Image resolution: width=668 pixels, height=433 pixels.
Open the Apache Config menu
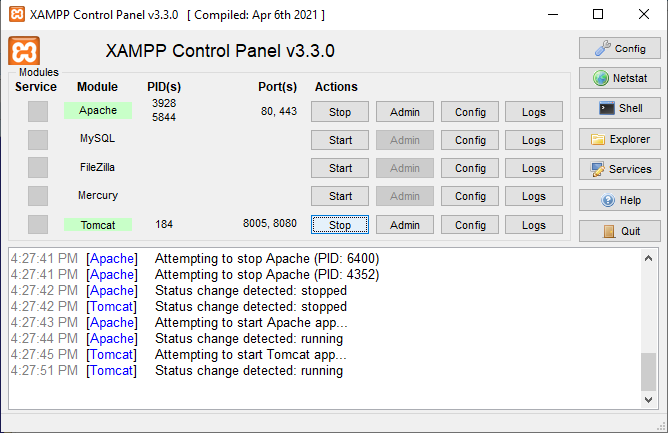[x=470, y=112]
